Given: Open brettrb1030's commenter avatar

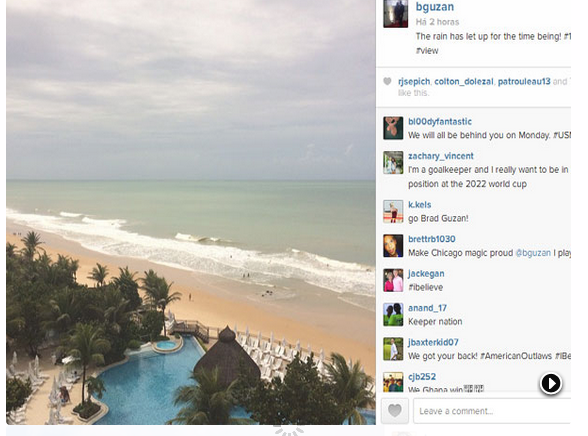Looking at the screenshot, I should 393,246.
